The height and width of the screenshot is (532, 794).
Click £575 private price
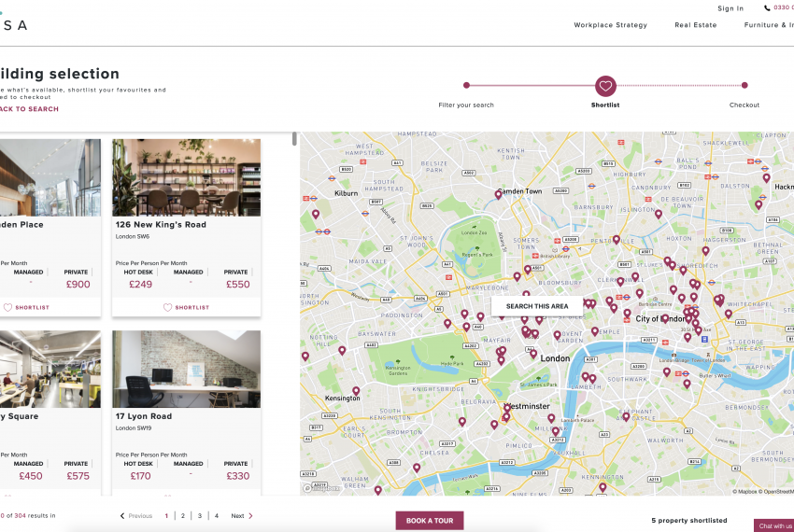(x=78, y=476)
